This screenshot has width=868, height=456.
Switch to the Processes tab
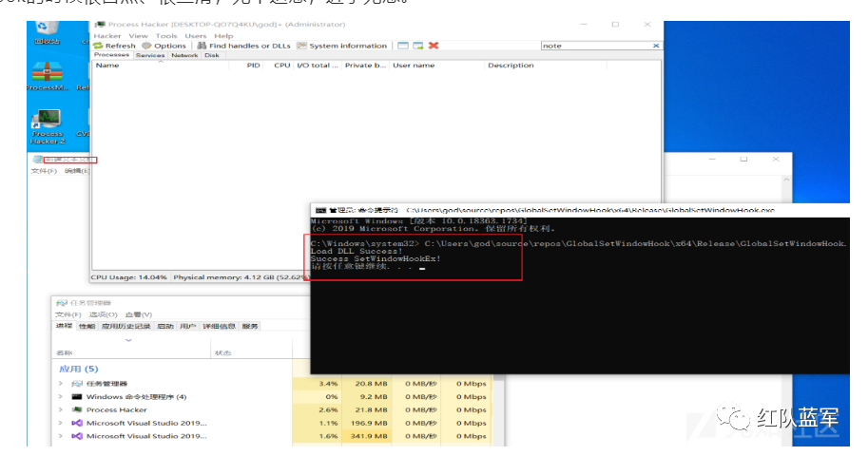[111, 55]
